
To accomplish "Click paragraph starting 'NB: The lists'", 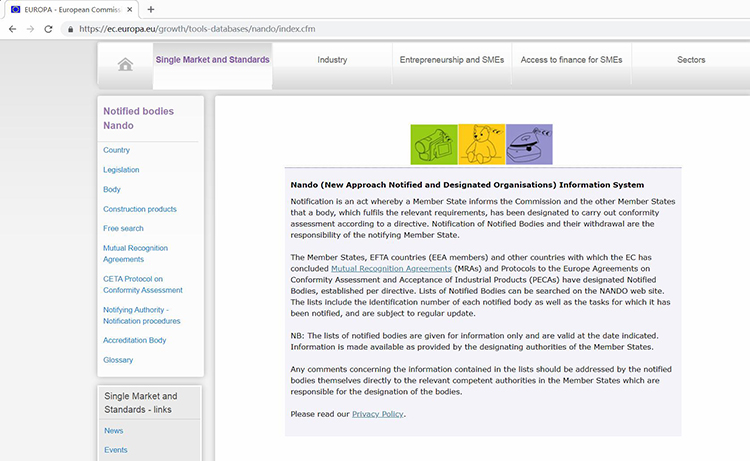I will coord(474,341).
